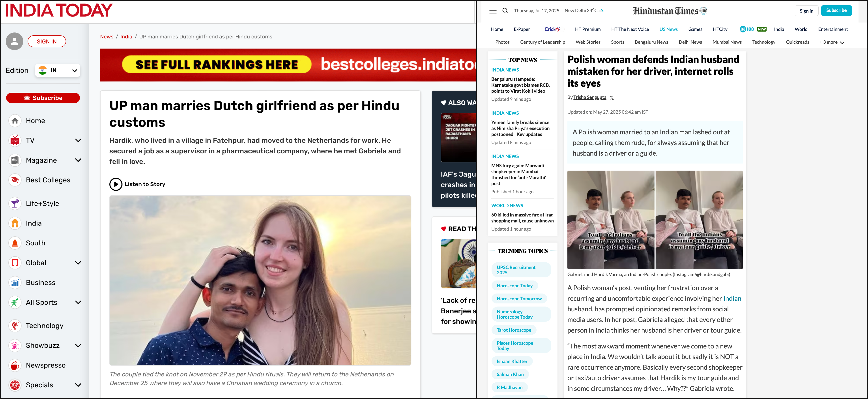This screenshot has height=399, width=868.
Task: Open the Games navigation item
Action: 695,29
